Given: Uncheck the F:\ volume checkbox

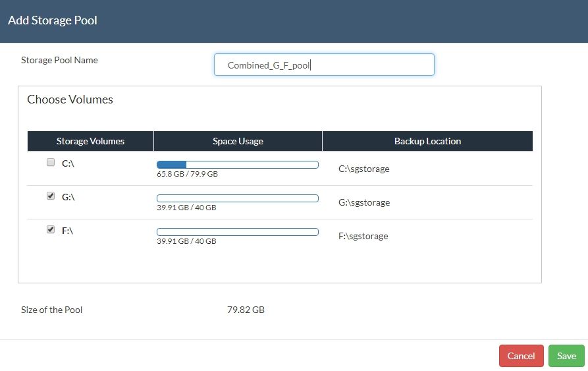Looking at the screenshot, I should click(x=51, y=229).
